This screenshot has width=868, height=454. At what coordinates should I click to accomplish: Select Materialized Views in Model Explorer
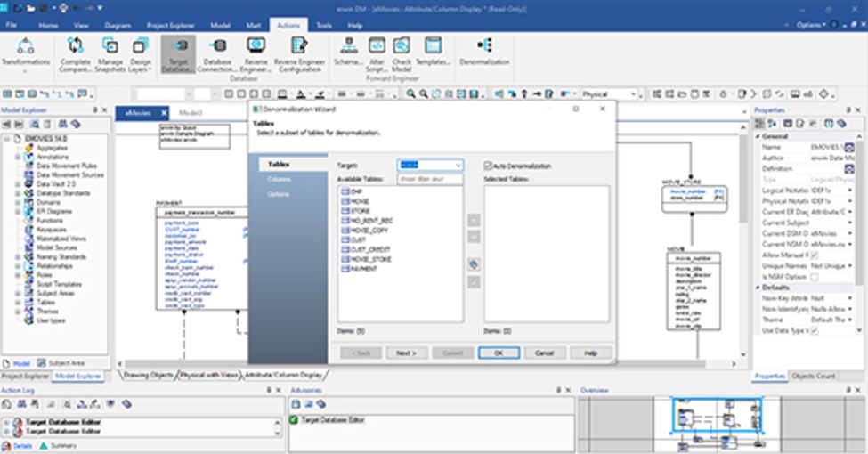[x=61, y=239]
